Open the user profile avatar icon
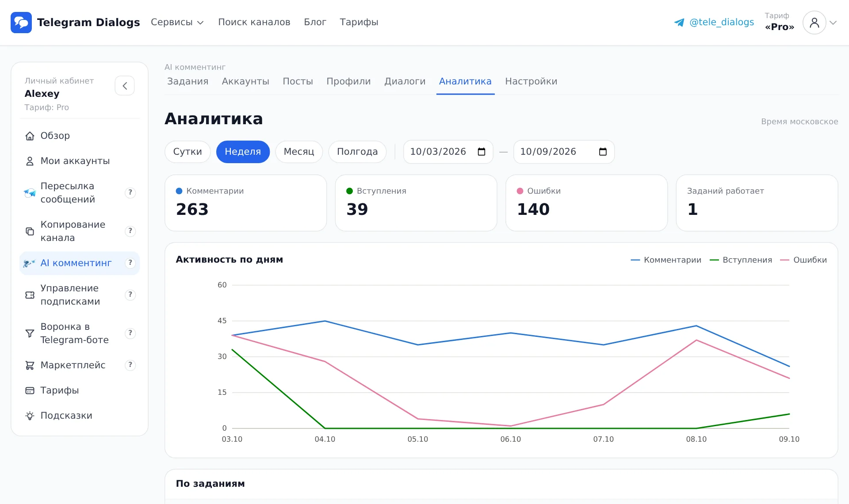 (814, 23)
